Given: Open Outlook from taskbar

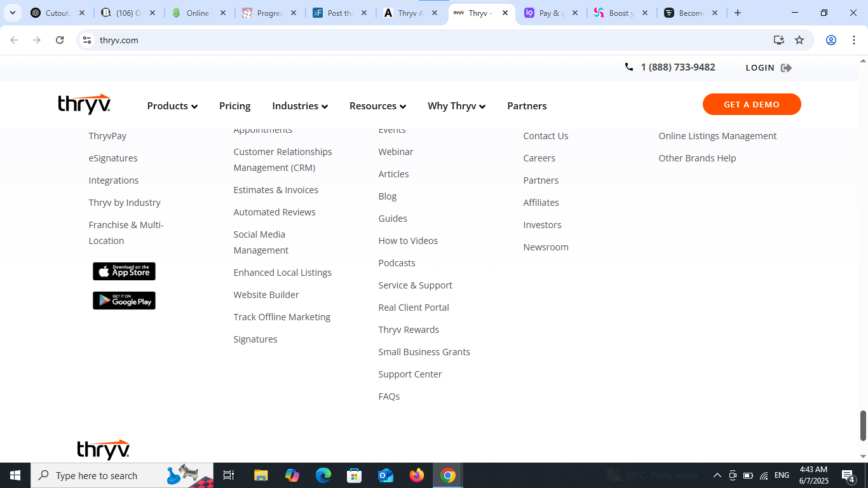Looking at the screenshot, I should click(x=386, y=475).
